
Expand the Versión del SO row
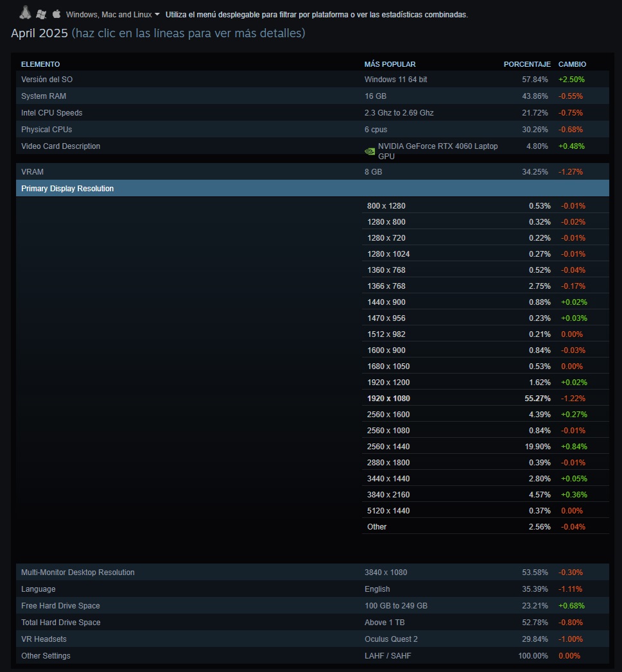pyautogui.click(x=46, y=80)
